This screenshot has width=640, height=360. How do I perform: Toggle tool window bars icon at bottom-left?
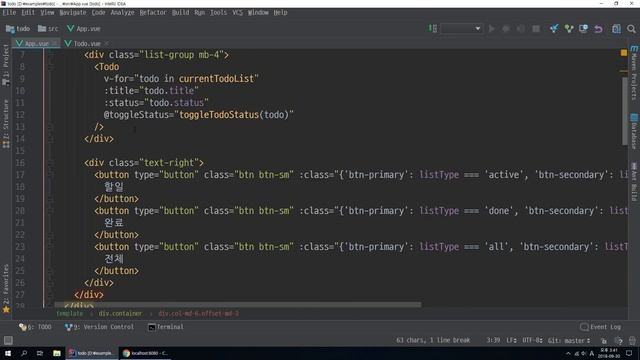(8, 340)
